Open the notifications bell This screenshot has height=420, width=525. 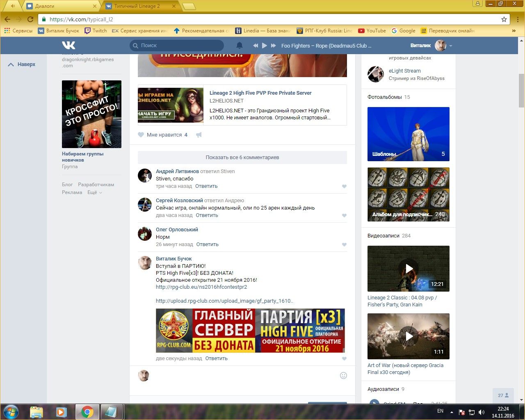coord(240,46)
